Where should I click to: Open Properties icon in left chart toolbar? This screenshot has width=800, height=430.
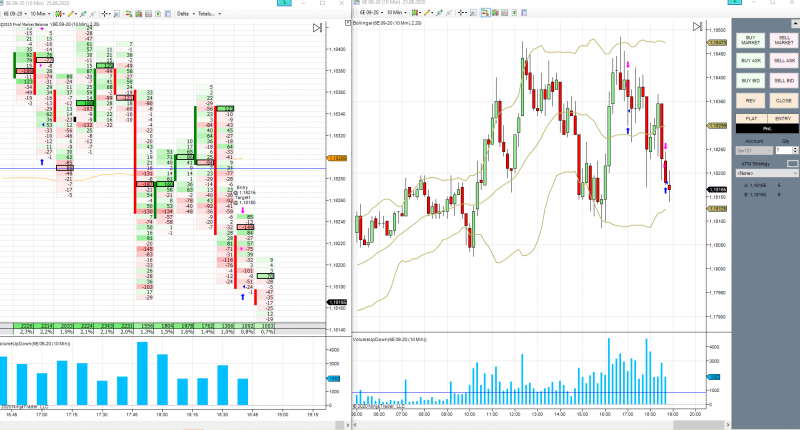tap(168, 14)
